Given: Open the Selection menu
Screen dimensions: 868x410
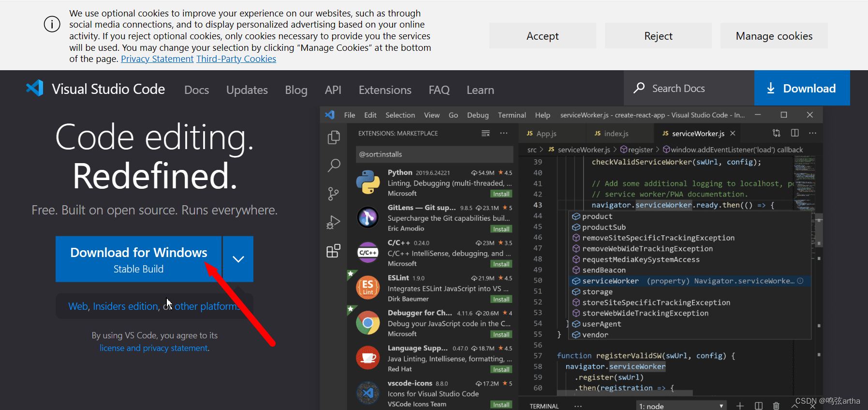Looking at the screenshot, I should pos(400,115).
